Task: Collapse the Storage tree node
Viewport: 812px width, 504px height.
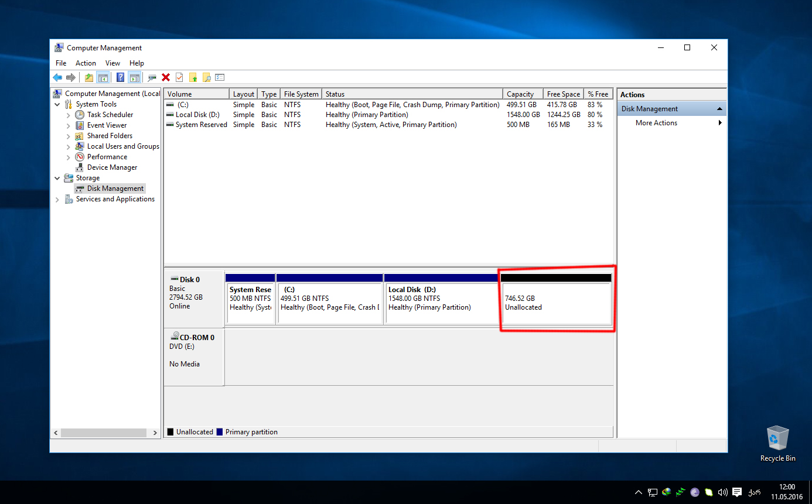Action: (57, 178)
